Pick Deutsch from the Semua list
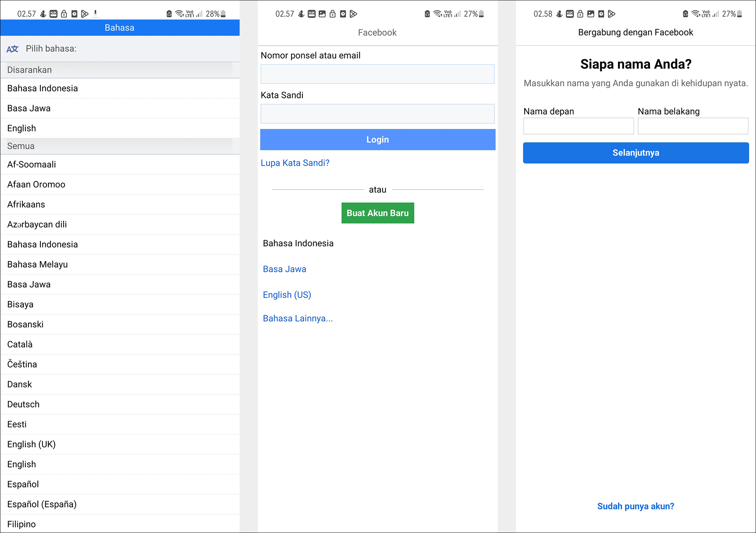 click(23, 404)
